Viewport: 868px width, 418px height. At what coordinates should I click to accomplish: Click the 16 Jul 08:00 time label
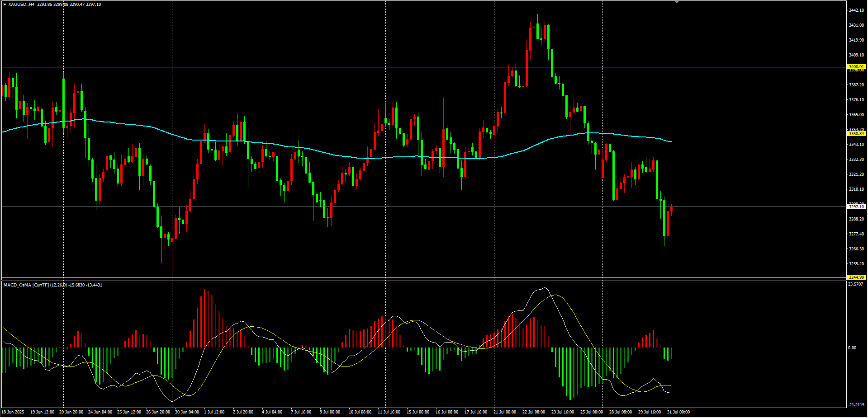pos(446,412)
